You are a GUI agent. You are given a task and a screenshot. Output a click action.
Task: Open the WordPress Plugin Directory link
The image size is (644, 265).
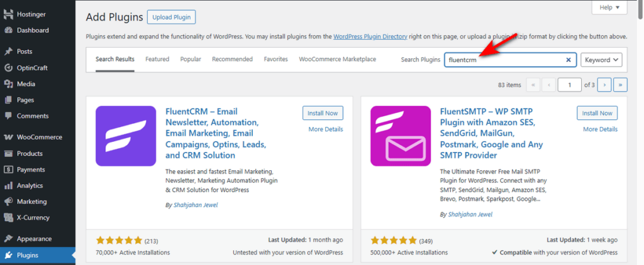(370, 36)
